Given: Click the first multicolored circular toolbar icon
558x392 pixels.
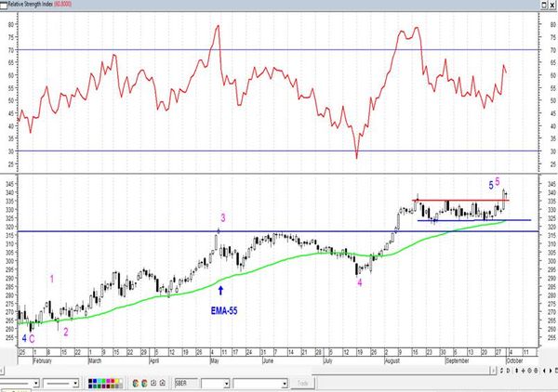Looking at the screenshot, I should coord(135,383).
